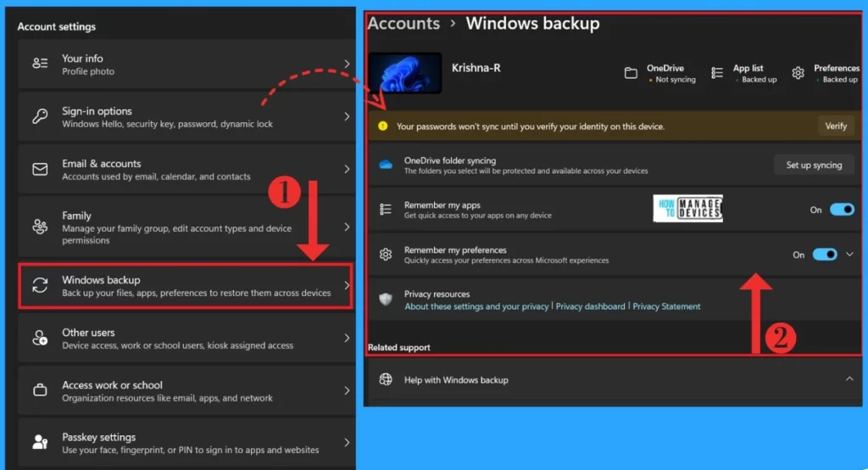The image size is (868, 470).
Task: Click the Passkey settings title text
Action: point(98,437)
